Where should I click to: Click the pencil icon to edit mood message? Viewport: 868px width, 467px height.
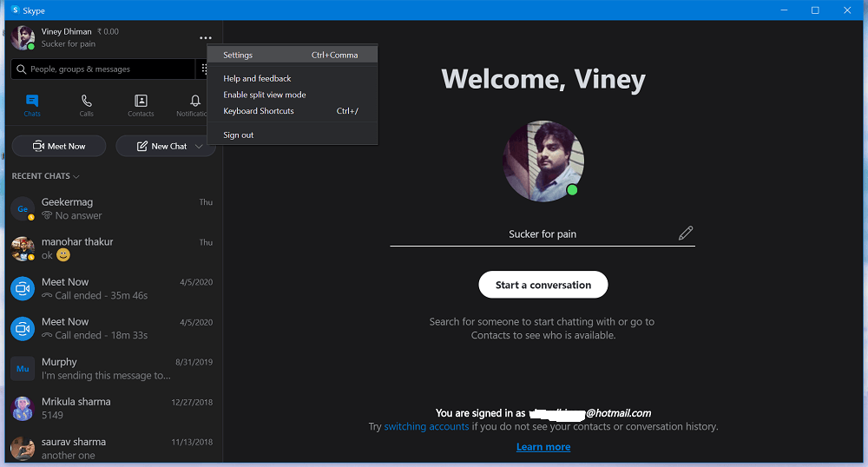686,233
